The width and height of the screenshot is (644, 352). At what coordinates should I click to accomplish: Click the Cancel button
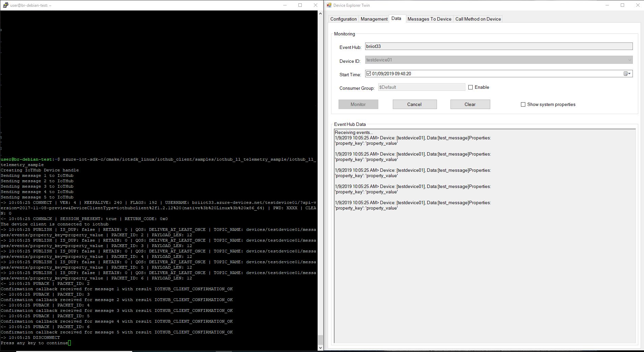[414, 104]
